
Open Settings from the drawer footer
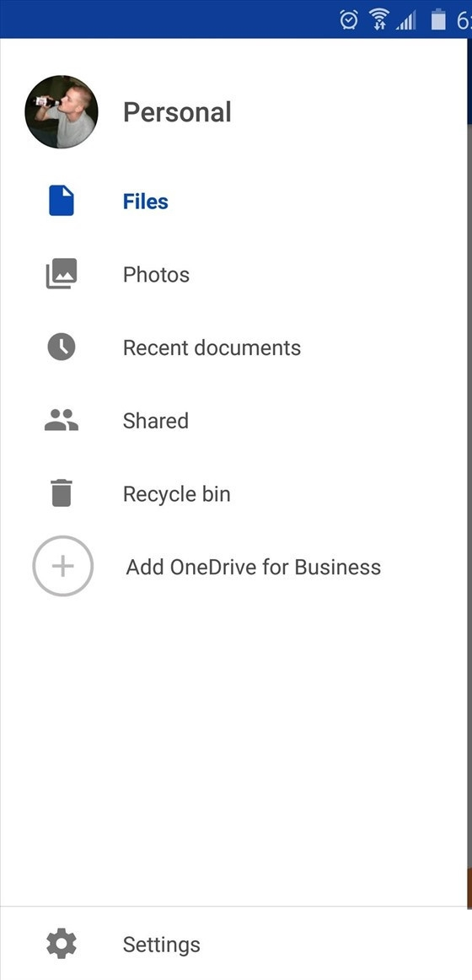[x=162, y=945]
